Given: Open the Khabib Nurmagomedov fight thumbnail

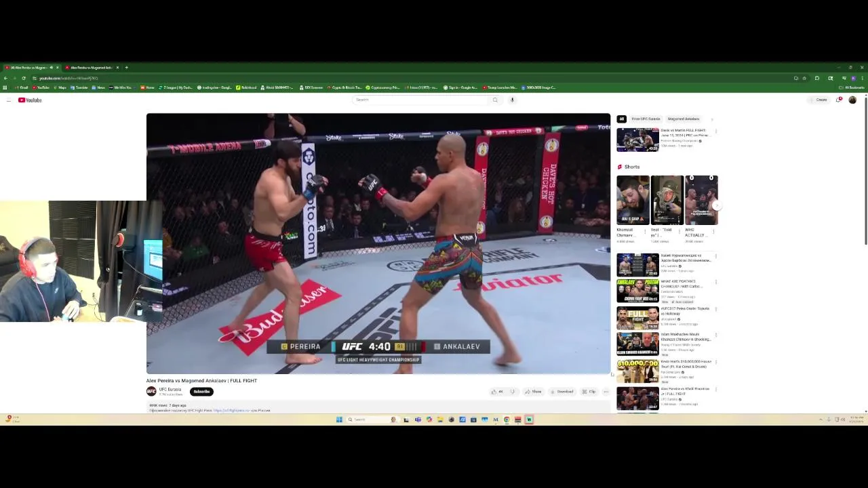Looking at the screenshot, I should click(x=637, y=264).
